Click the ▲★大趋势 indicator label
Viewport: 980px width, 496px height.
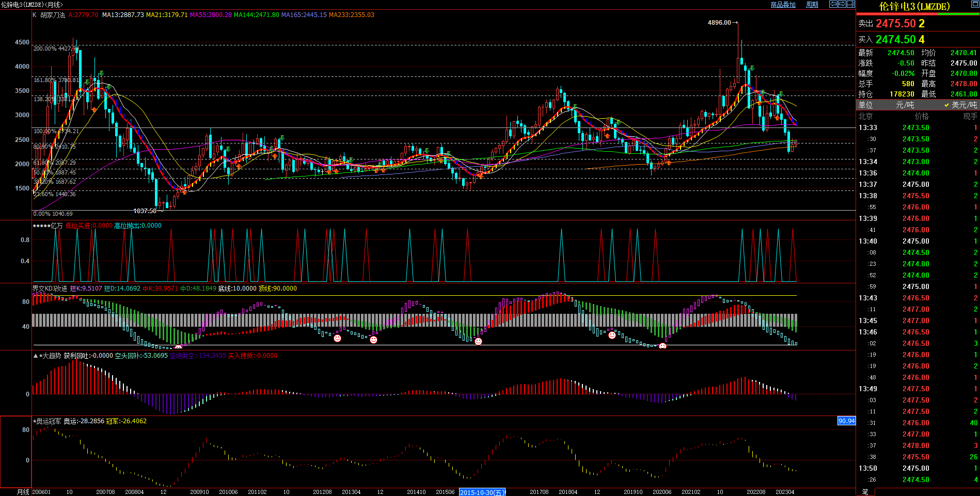tap(48, 356)
